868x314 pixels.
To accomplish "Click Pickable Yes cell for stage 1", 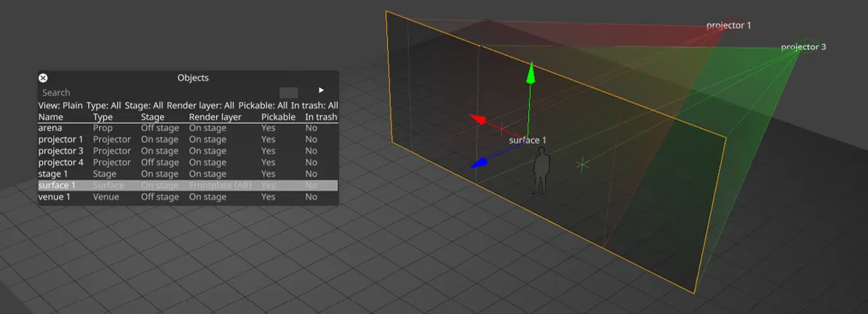I will point(268,174).
